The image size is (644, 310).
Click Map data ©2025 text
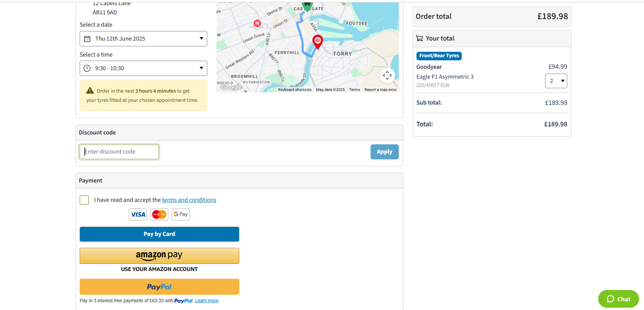(330, 90)
